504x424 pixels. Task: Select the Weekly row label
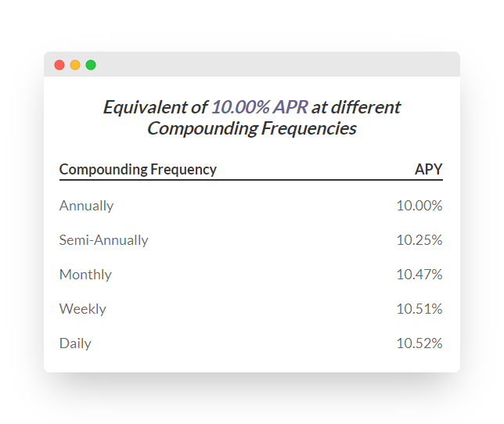pyautogui.click(x=83, y=309)
